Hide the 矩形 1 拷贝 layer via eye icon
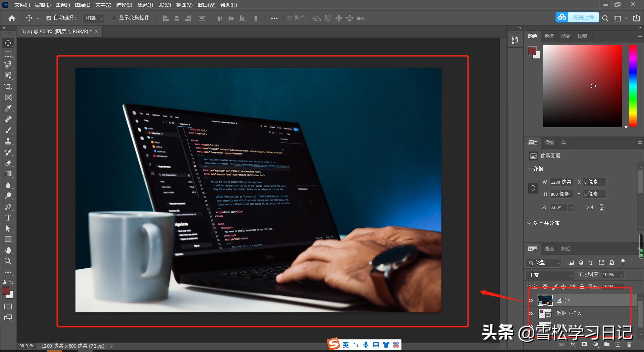The height and width of the screenshot is (352, 644). tap(531, 313)
